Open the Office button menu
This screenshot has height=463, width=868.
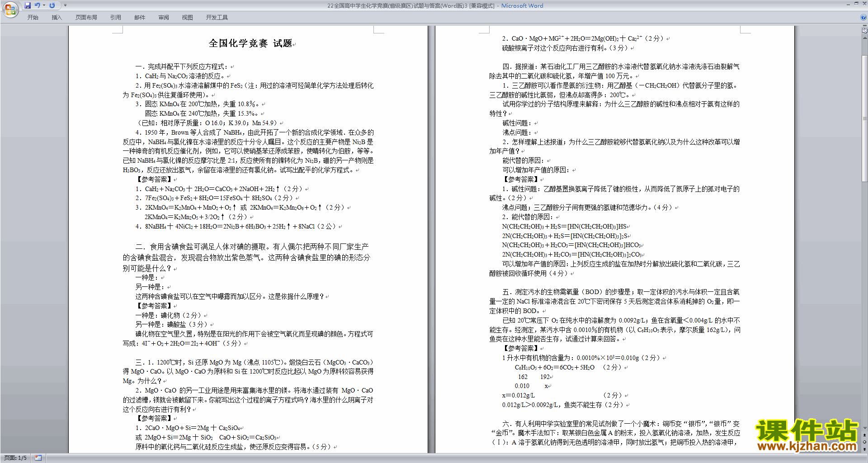click(x=10, y=9)
